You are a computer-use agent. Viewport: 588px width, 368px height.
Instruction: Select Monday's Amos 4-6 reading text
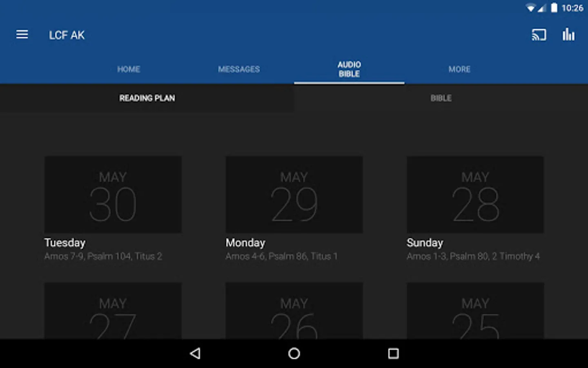click(x=282, y=256)
